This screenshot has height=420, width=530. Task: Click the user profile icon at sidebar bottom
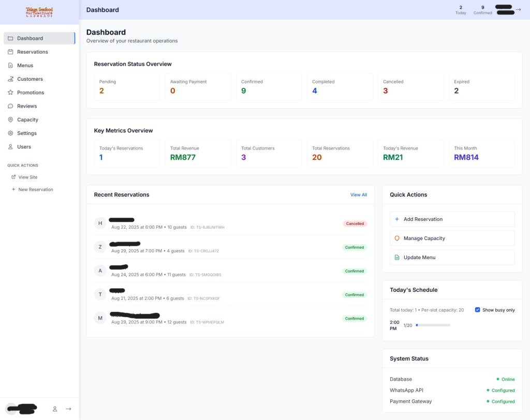[x=55, y=409]
